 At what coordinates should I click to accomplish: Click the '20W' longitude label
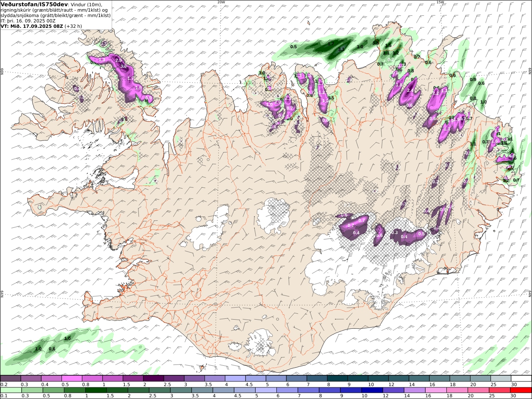click(221, 2)
